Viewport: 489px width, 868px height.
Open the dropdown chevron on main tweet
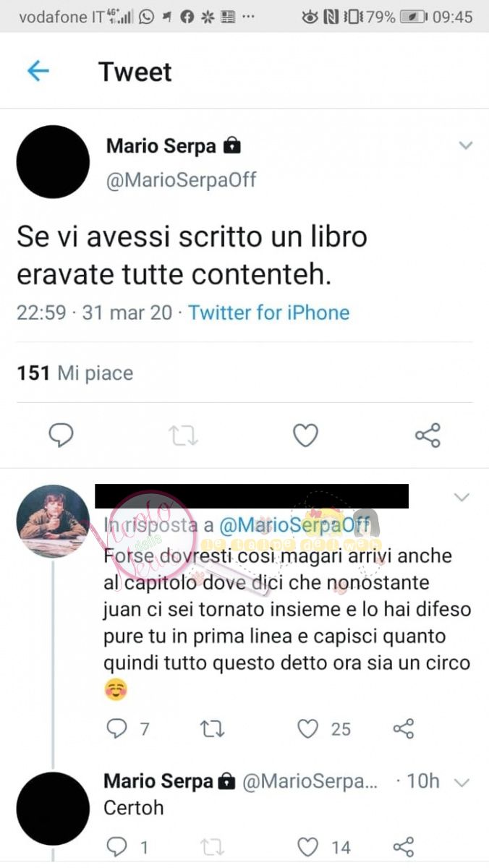[466, 146]
